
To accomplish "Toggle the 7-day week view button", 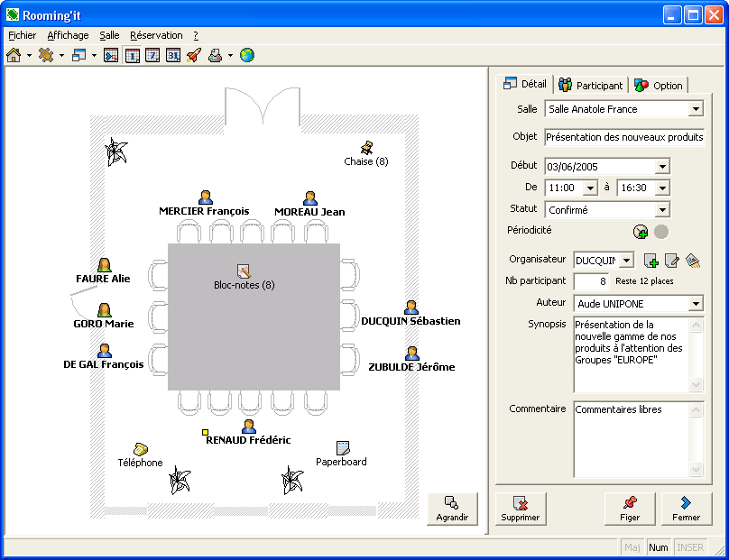I will pyautogui.click(x=152, y=55).
